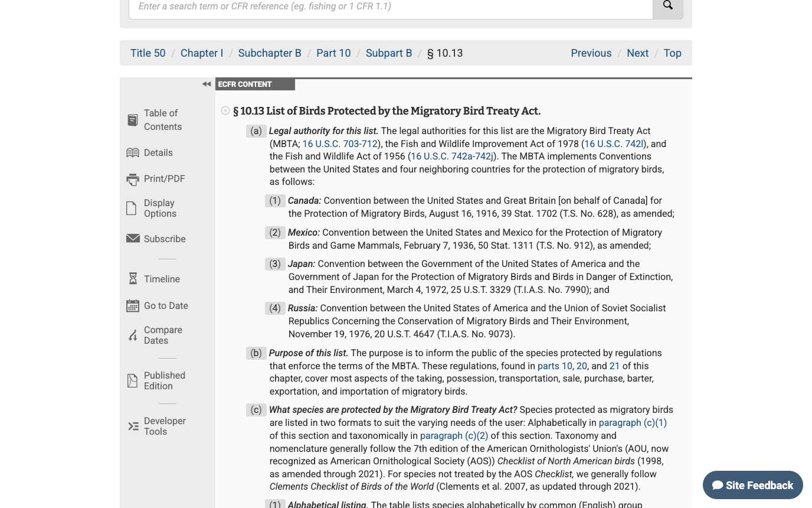Click the Display Options page icon
Image resolution: width=812 pixels, height=508 pixels.
click(x=132, y=209)
